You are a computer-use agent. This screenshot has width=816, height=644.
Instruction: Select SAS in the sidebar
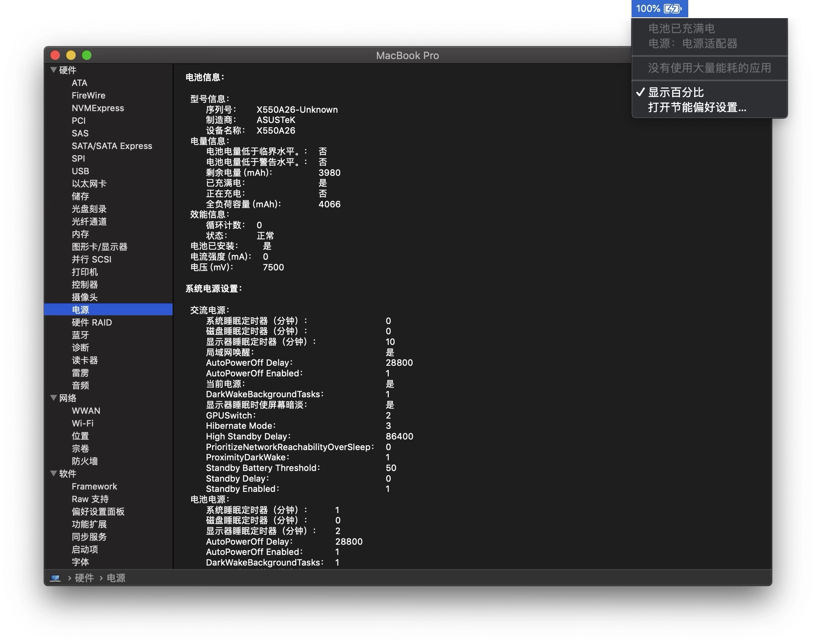click(80, 133)
